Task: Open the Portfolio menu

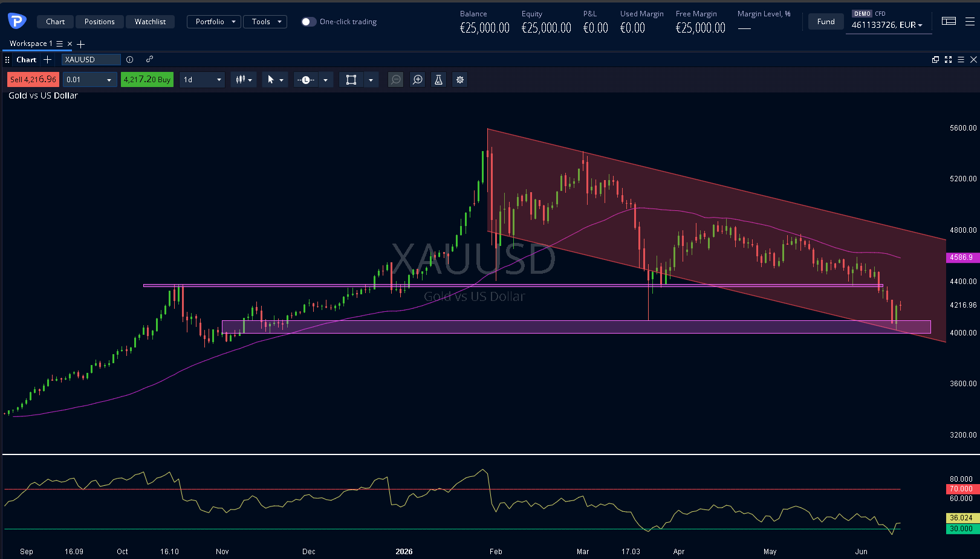Action: (214, 22)
